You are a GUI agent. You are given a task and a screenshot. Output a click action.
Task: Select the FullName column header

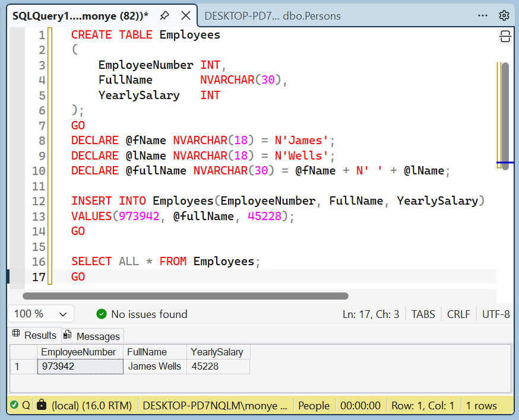click(155, 352)
